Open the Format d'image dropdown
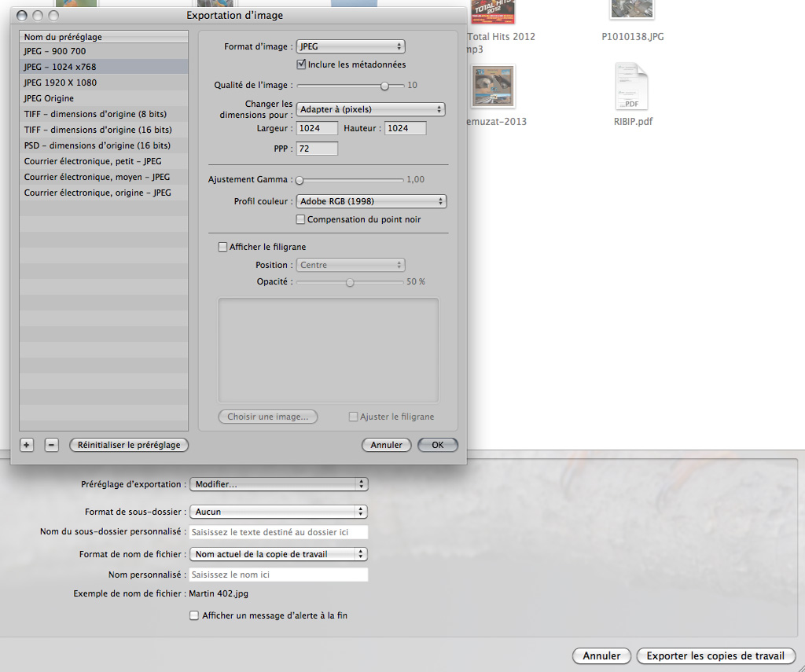 click(351, 47)
